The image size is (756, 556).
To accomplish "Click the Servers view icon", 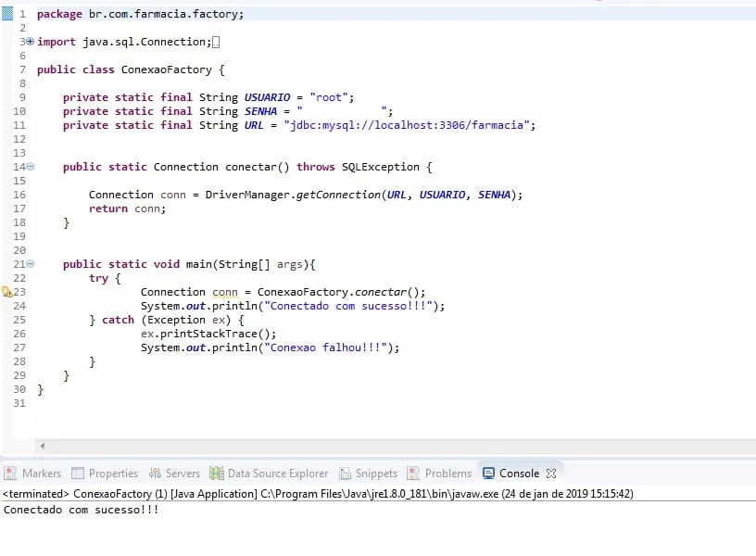I will [155, 473].
